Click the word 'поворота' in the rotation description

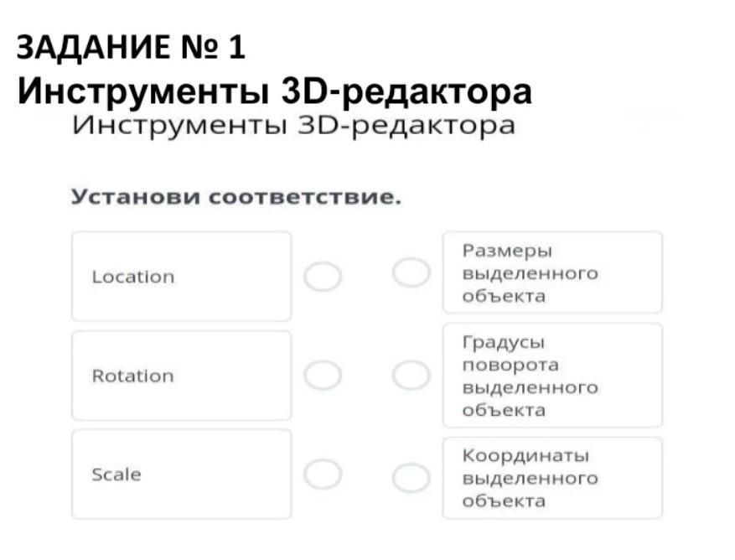[x=510, y=366]
